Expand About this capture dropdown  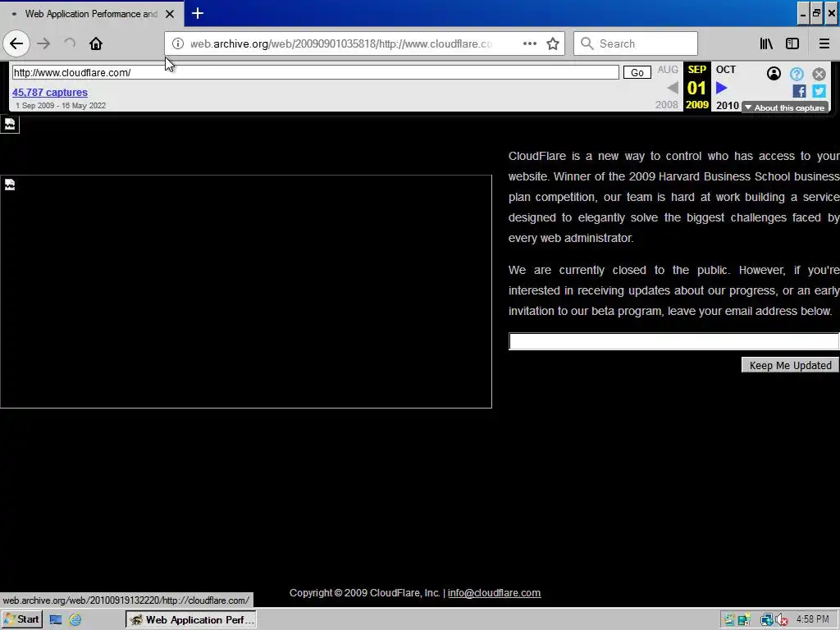785,107
